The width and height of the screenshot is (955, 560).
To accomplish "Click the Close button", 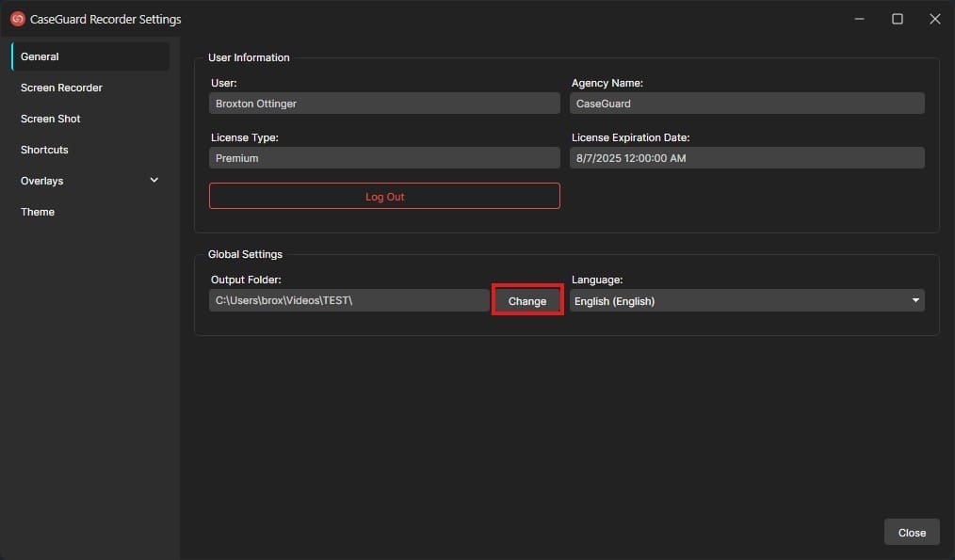I will tap(911, 532).
